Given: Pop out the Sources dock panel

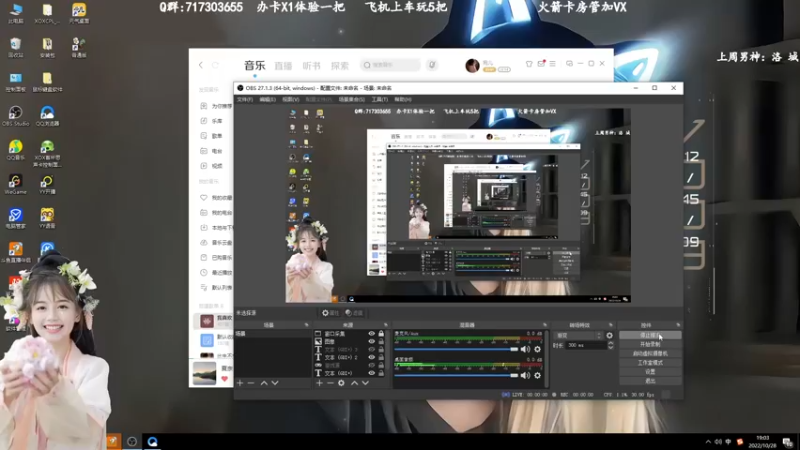Looking at the screenshot, I should click(x=386, y=325).
